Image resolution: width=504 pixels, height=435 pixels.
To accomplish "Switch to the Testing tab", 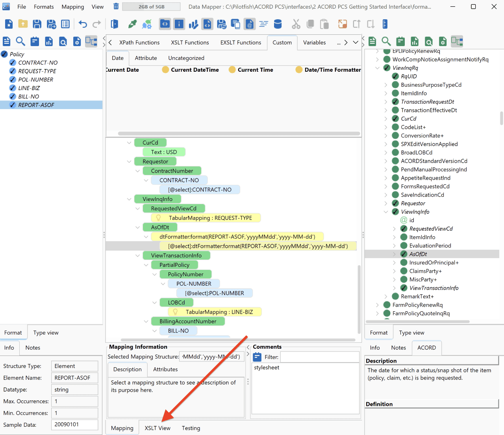I will coord(191,428).
